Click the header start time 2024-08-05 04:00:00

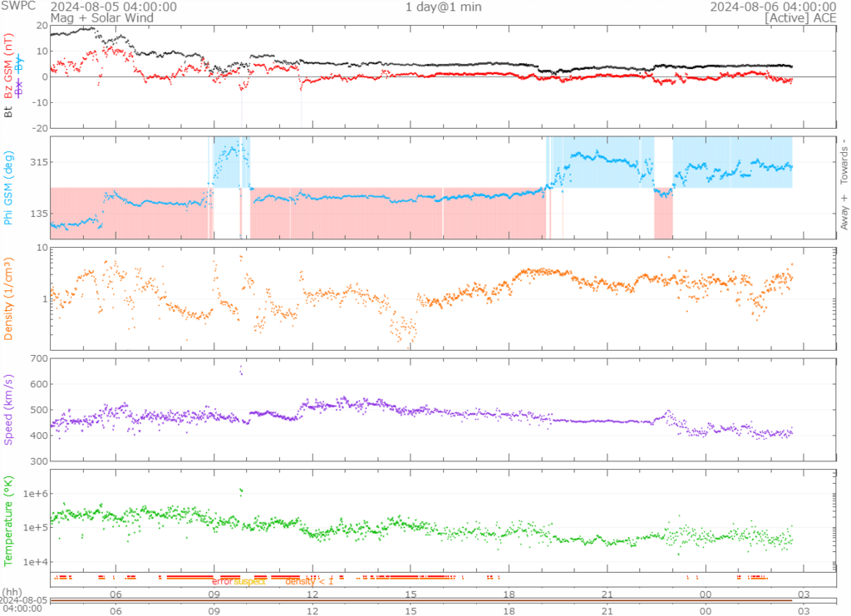(113, 7)
